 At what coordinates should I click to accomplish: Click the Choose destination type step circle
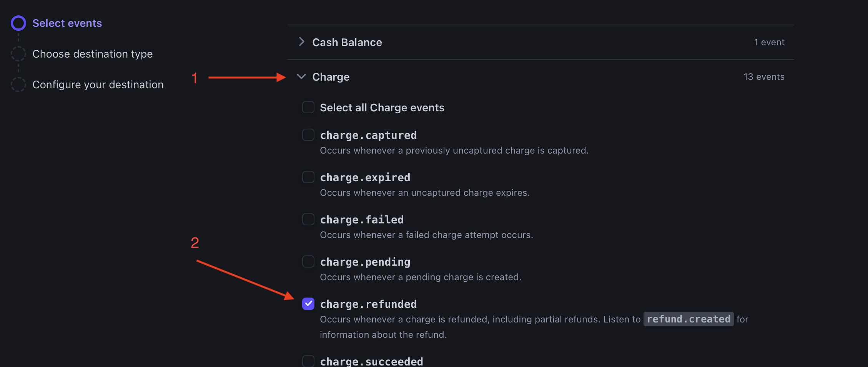tap(18, 54)
